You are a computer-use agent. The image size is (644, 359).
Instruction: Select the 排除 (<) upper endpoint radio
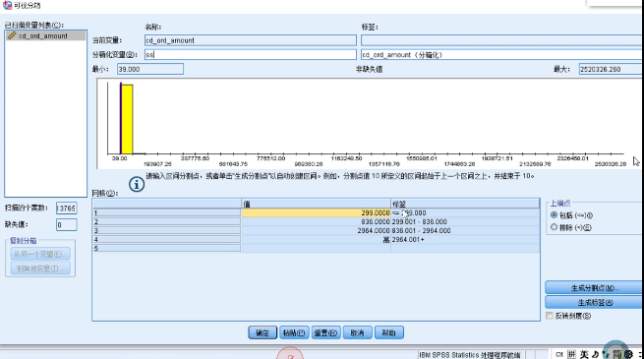pos(555,227)
